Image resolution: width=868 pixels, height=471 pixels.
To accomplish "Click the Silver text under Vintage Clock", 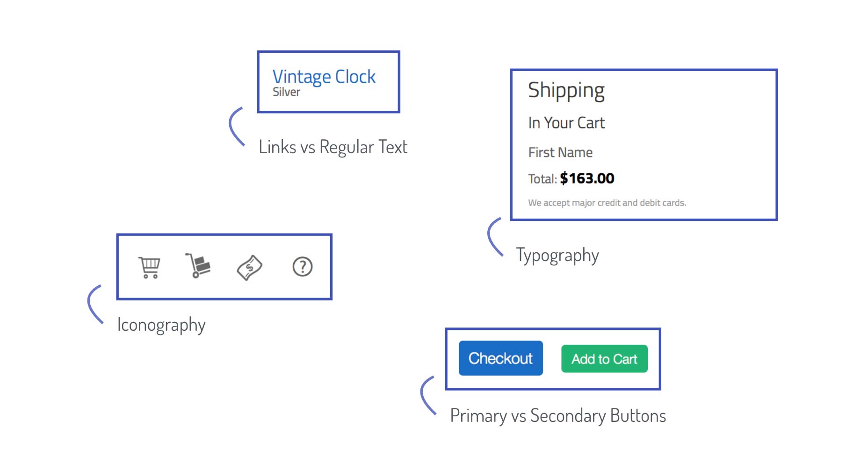I will (286, 92).
